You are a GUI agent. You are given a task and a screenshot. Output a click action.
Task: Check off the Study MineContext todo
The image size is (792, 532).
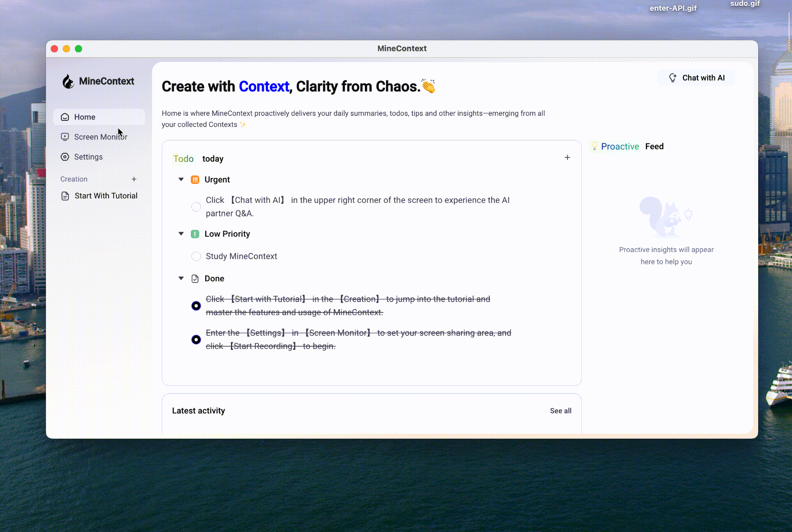tap(196, 257)
